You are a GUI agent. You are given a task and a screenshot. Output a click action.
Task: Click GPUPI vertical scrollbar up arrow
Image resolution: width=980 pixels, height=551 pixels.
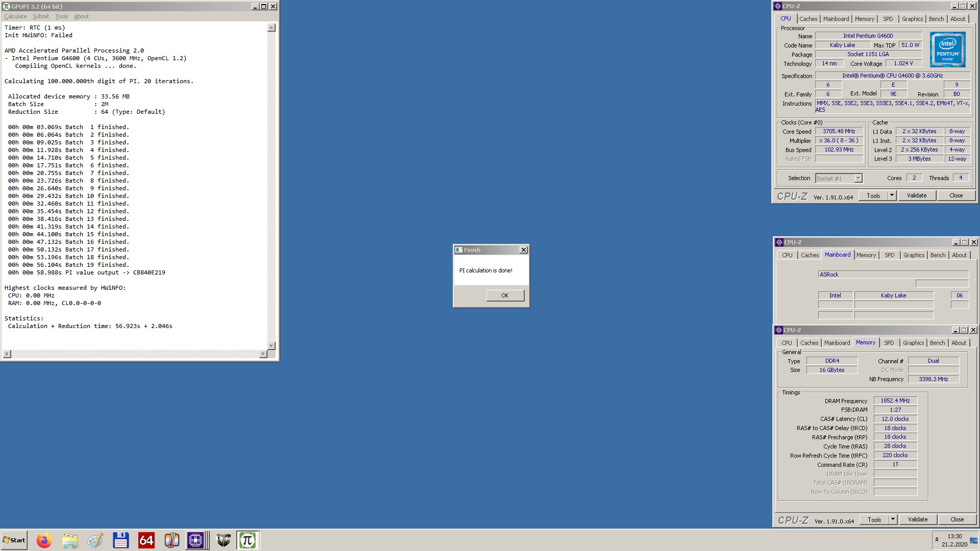272,28
